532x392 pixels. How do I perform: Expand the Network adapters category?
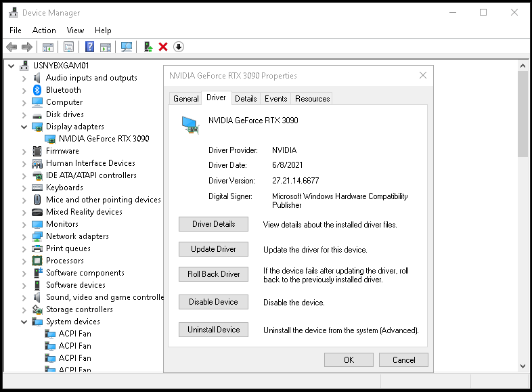24,237
